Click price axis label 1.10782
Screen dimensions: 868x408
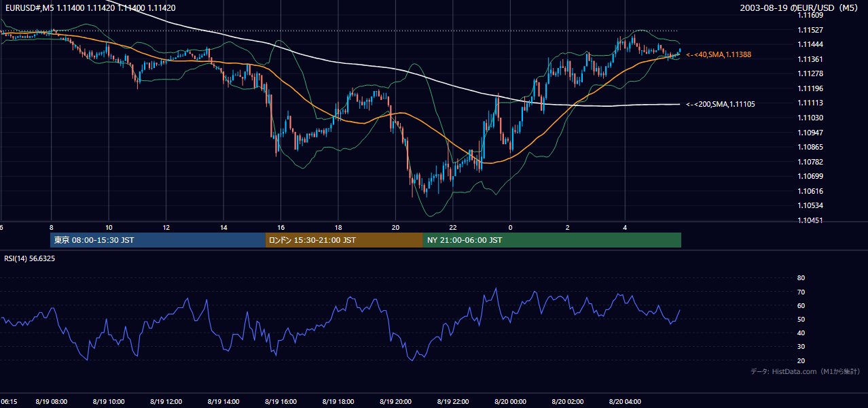pyautogui.click(x=810, y=162)
